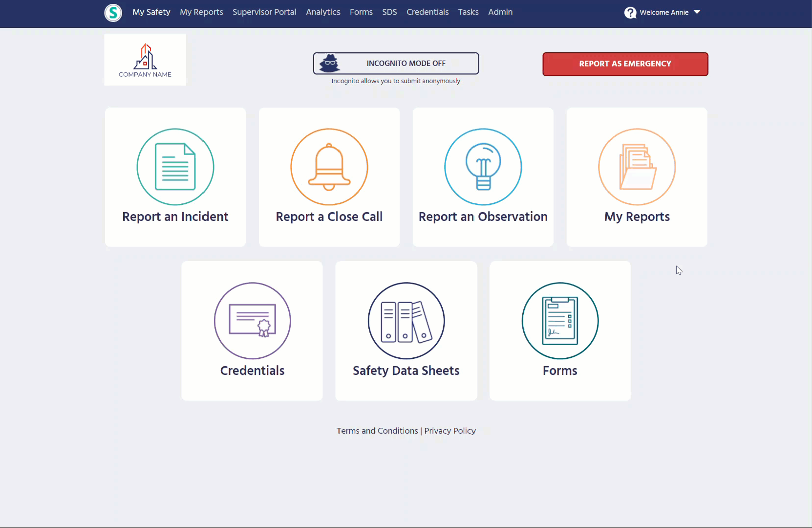Image resolution: width=812 pixels, height=528 pixels.
Task: Click the Report as Emergency button
Action: tap(625, 64)
